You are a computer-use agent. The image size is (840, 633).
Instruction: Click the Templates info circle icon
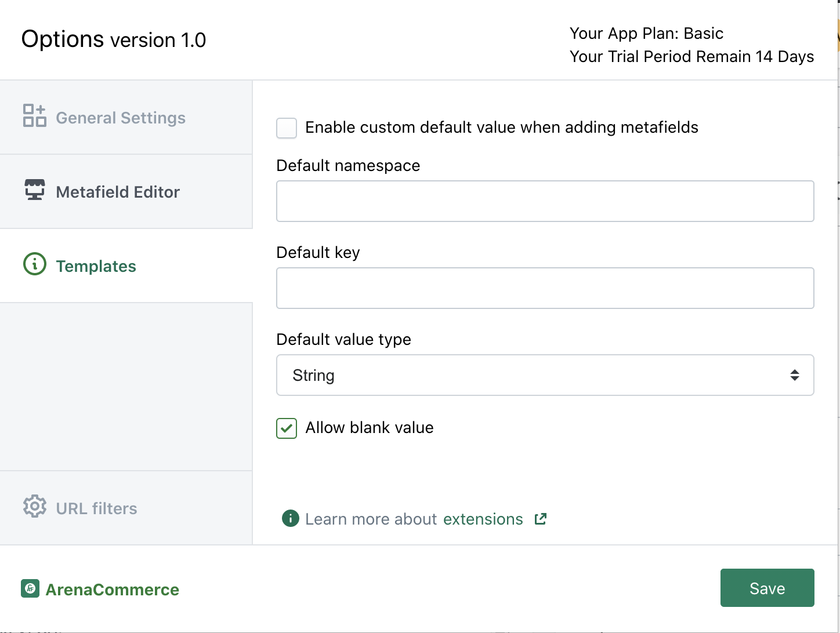coord(35,264)
